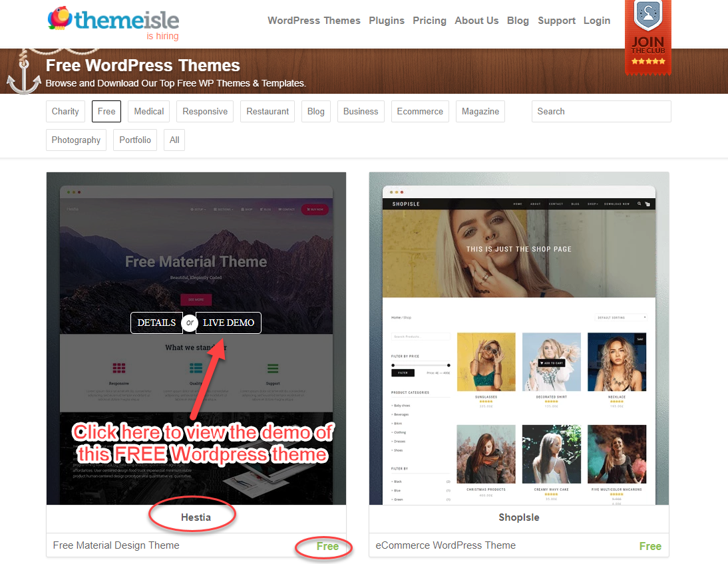The image size is (728, 564).
Task: Click 'Free Material Design Theme' description
Action: [116, 545]
